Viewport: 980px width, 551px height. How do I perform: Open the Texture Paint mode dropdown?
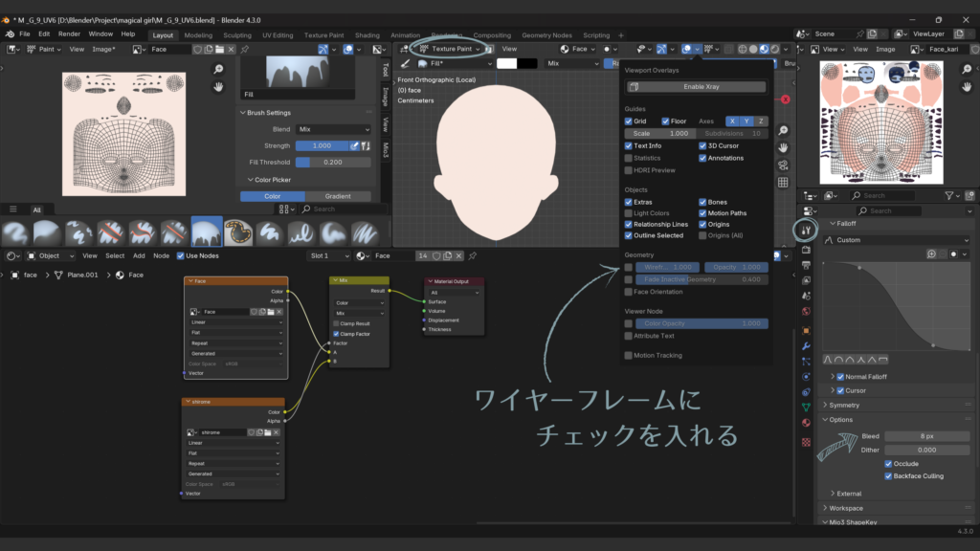[450, 49]
